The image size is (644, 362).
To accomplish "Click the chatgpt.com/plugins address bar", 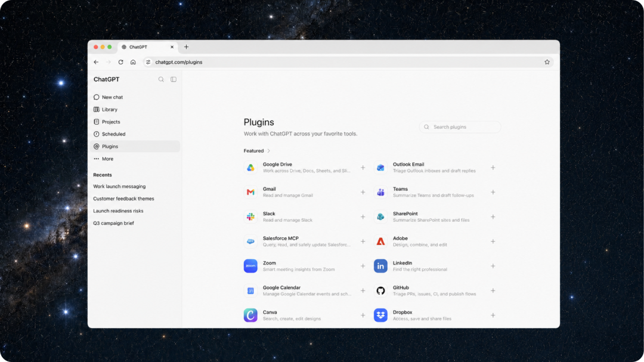I will tap(348, 62).
